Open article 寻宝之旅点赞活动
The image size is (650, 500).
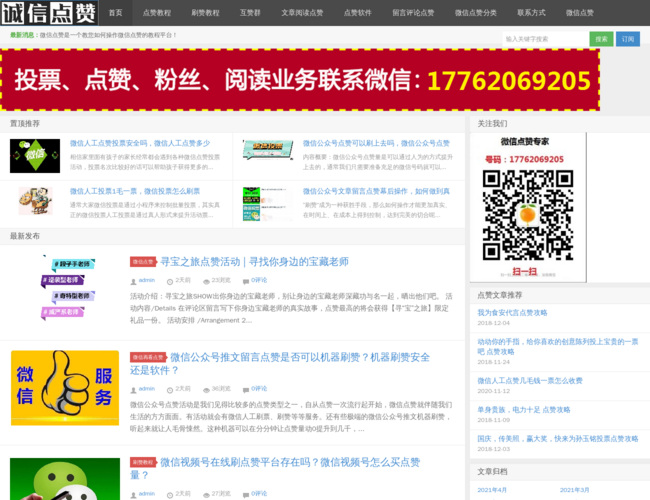[x=254, y=262]
